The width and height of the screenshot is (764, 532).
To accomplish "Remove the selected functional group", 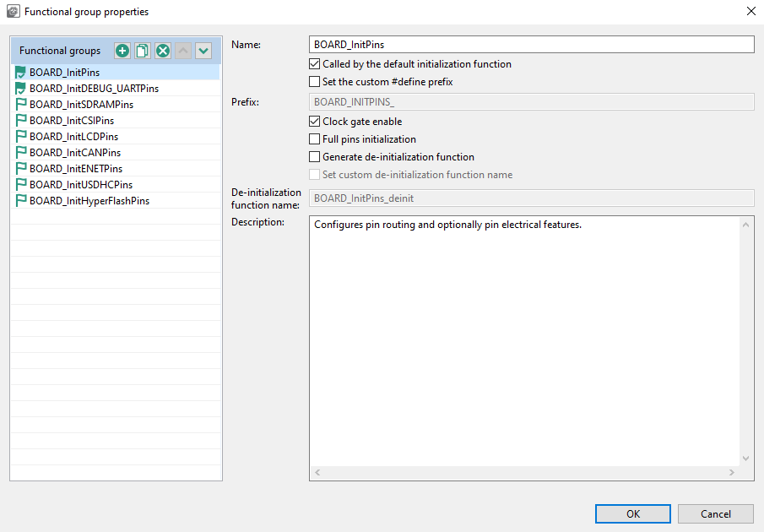I will tap(163, 51).
